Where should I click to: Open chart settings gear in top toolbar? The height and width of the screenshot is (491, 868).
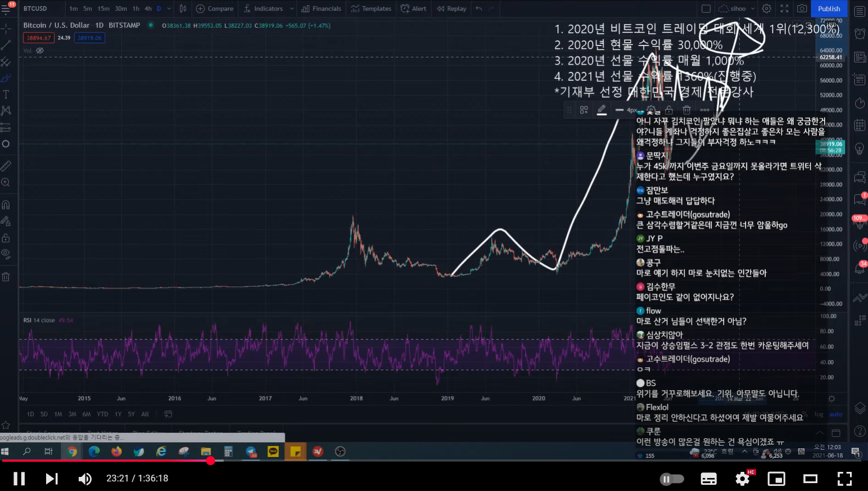pyautogui.click(x=766, y=8)
